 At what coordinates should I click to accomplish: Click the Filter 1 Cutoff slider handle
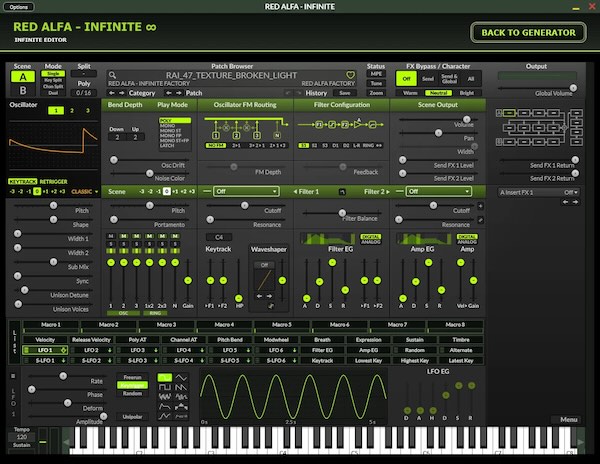tap(245, 205)
